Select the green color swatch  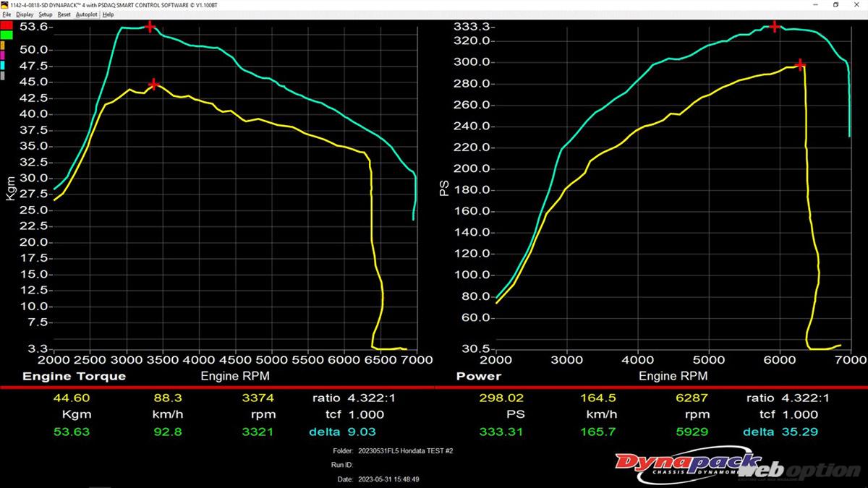pyautogui.click(x=7, y=35)
